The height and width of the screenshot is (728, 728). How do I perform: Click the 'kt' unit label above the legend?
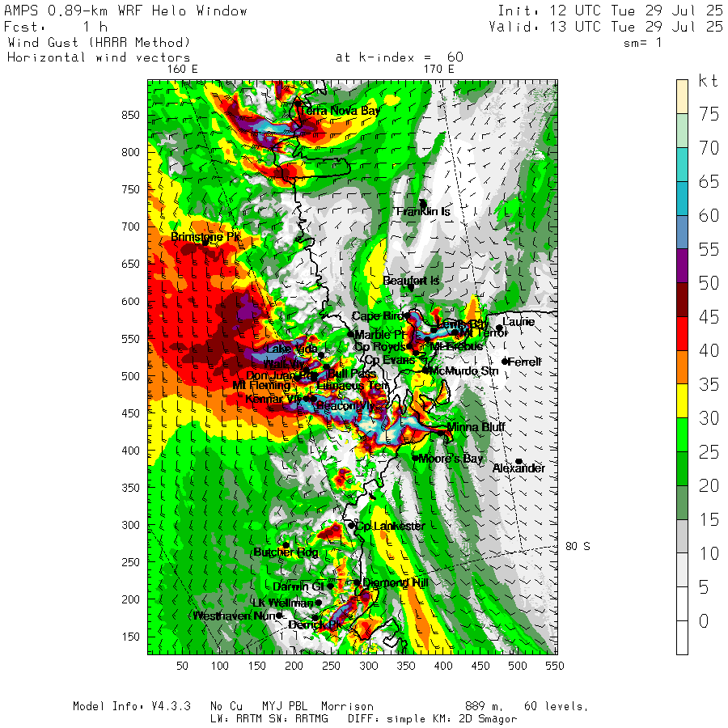pos(708,81)
